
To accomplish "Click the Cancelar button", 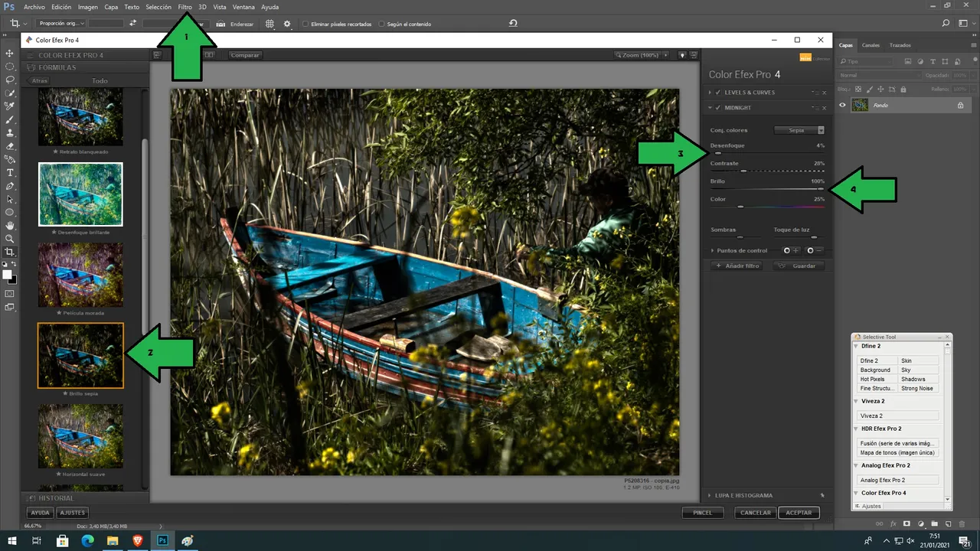I will coord(755,513).
